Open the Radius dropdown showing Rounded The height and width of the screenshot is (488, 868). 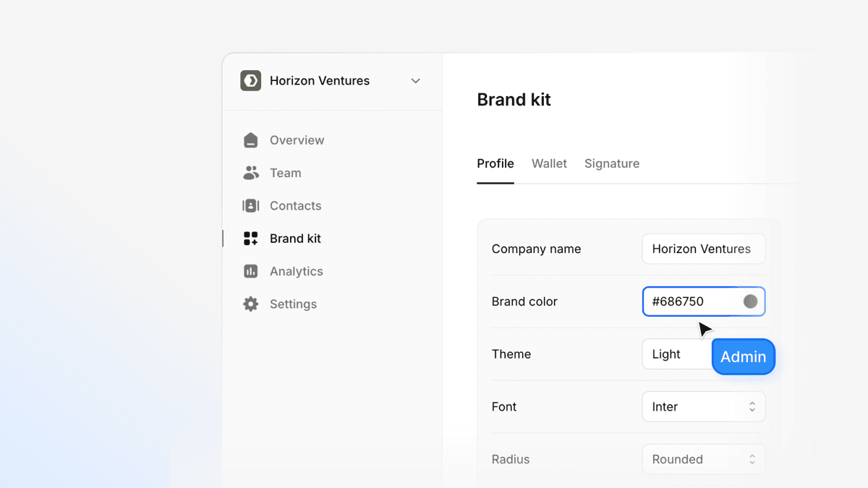pos(704,459)
